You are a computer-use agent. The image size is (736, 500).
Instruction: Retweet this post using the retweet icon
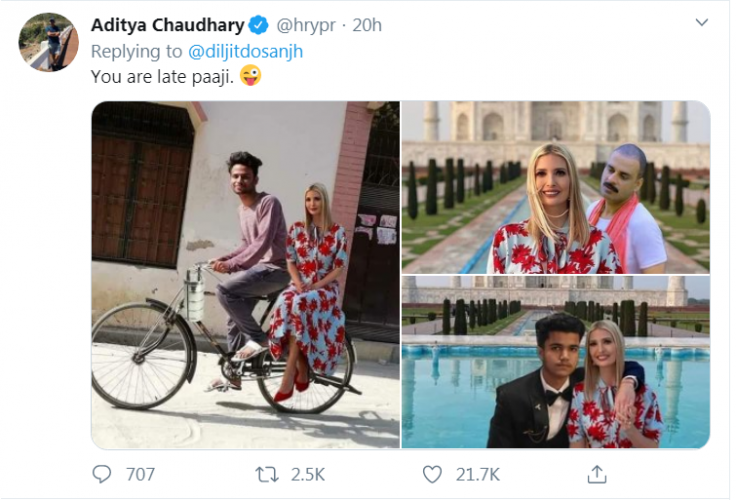click(x=267, y=474)
